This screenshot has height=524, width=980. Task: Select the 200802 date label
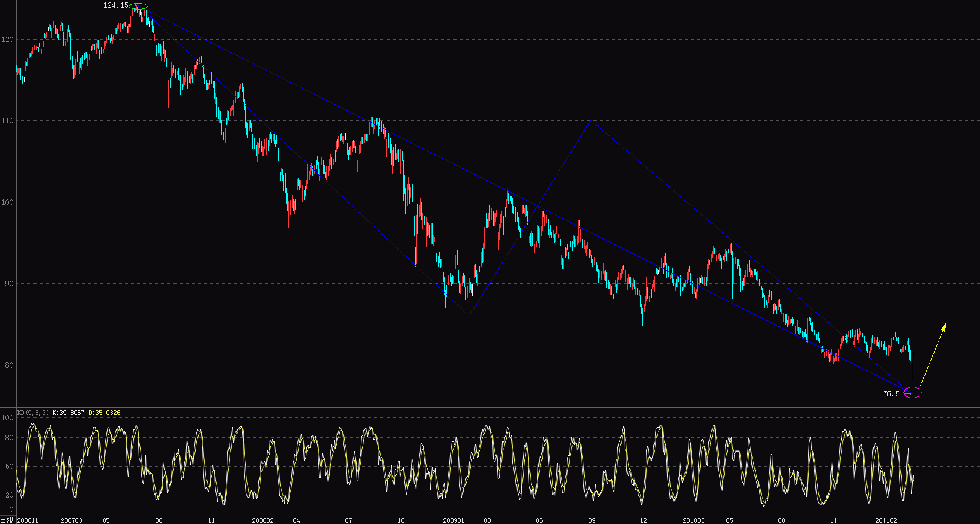tap(263, 520)
